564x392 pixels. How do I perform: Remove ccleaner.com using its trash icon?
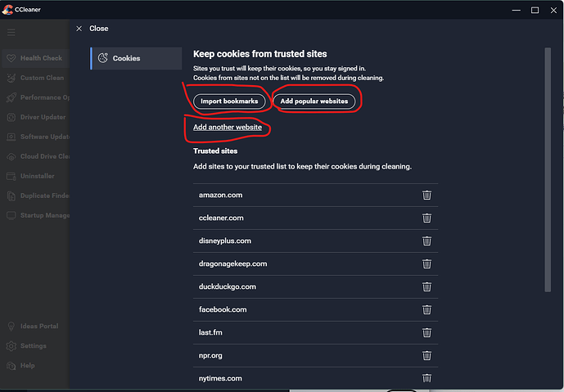point(426,219)
